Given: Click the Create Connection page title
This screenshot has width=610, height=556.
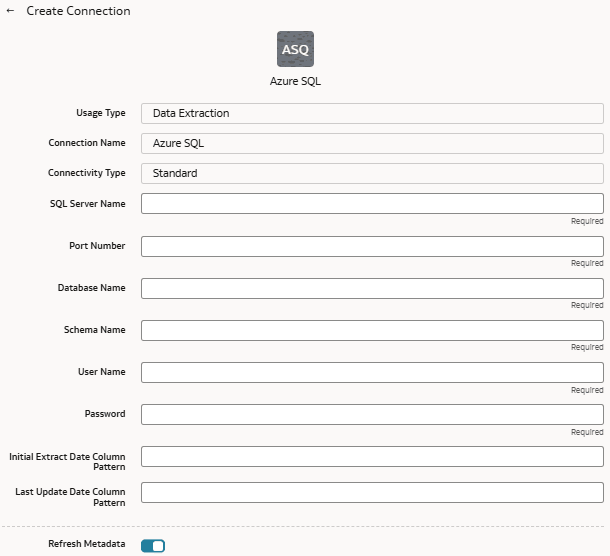Looking at the screenshot, I should (78, 11).
